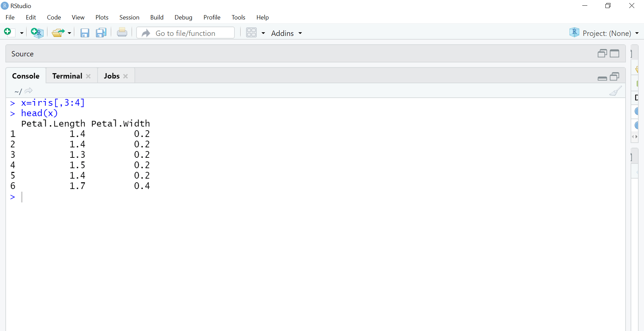Click the console input prompt line

click(x=315, y=197)
